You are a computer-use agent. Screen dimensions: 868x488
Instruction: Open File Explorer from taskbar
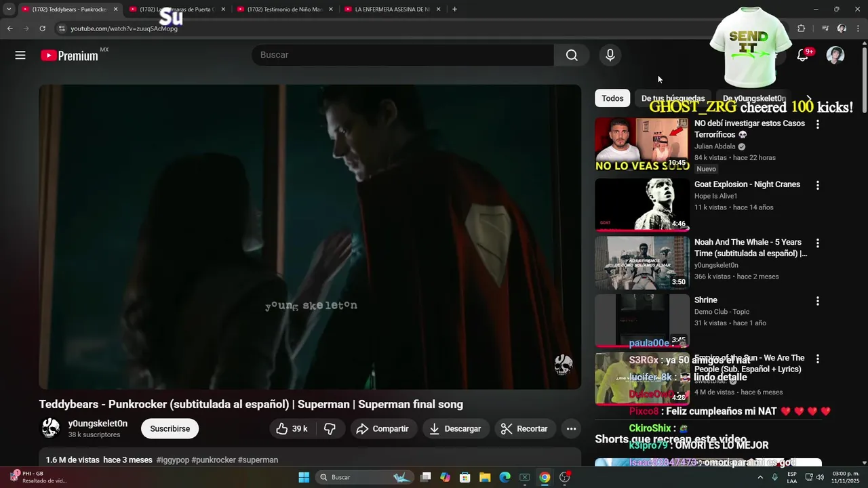485,477
